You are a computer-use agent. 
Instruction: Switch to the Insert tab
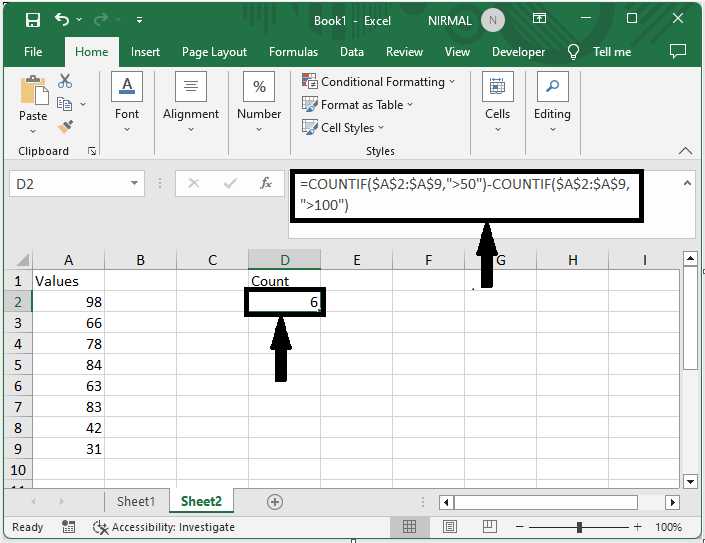(x=145, y=52)
